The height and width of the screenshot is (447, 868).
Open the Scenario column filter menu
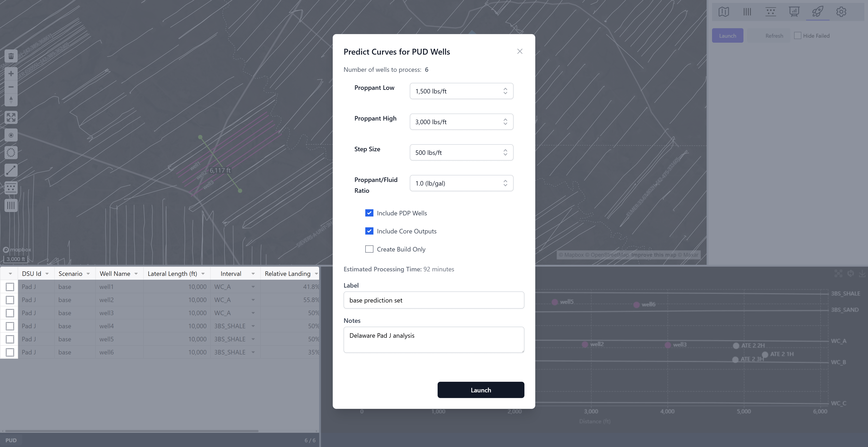coord(88,274)
